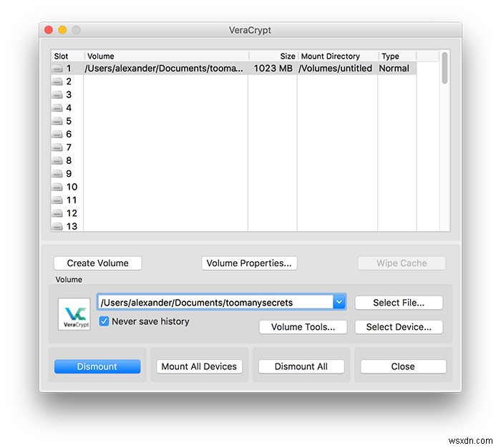Click the 1023 MB size cell
This screenshot has width=501, height=448.
[x=273, y=69]
